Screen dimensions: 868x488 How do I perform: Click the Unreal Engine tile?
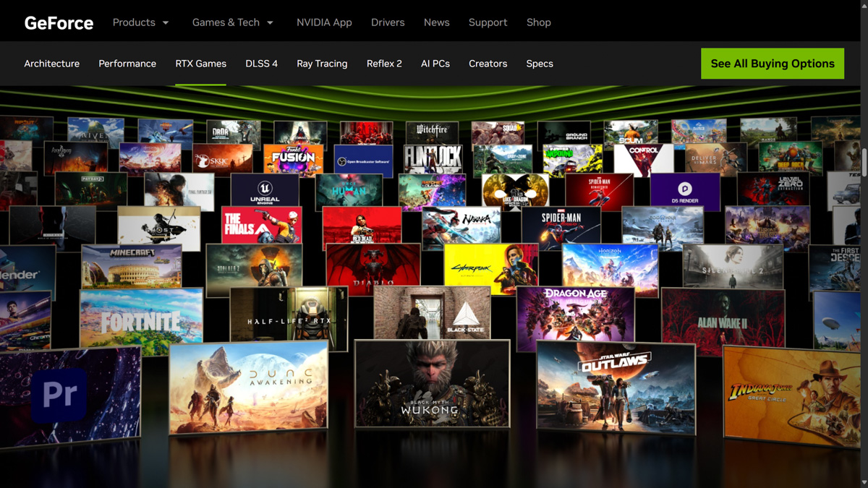pyautogui.click(x=265, y=190)
